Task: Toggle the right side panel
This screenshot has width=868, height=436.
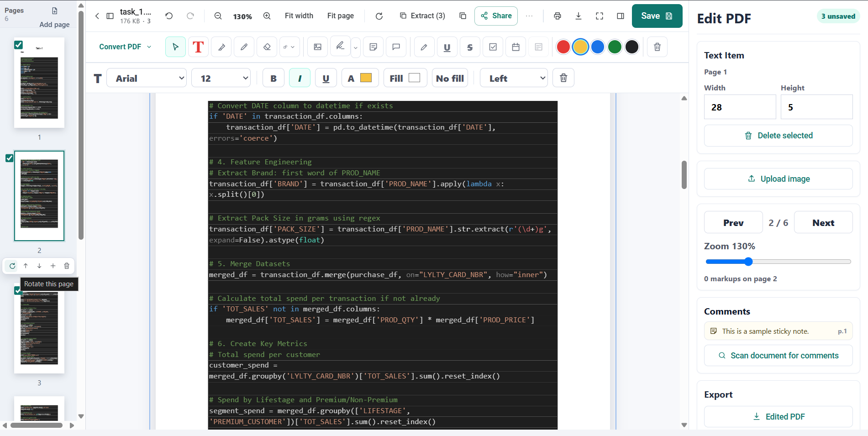Action: click(621, 16)
